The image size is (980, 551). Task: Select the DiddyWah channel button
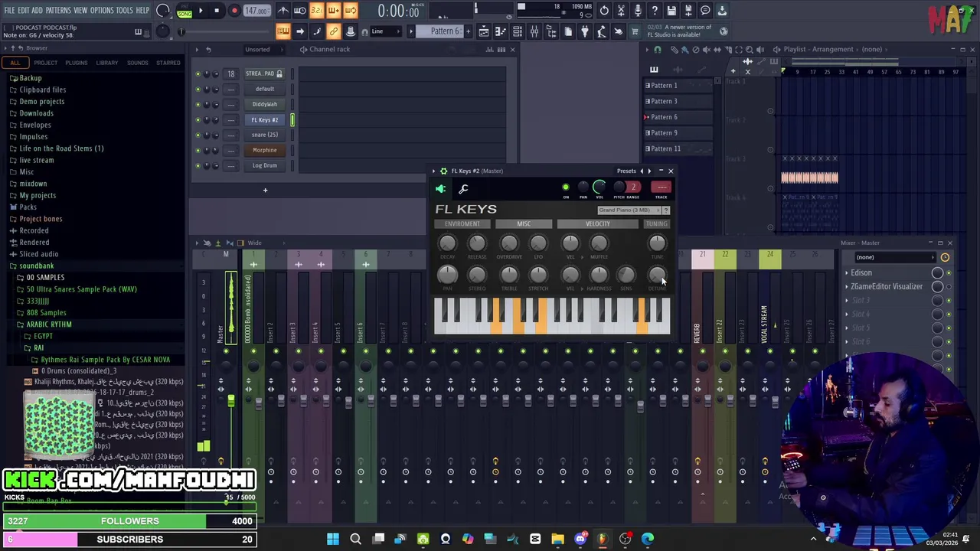pos(265,104)
